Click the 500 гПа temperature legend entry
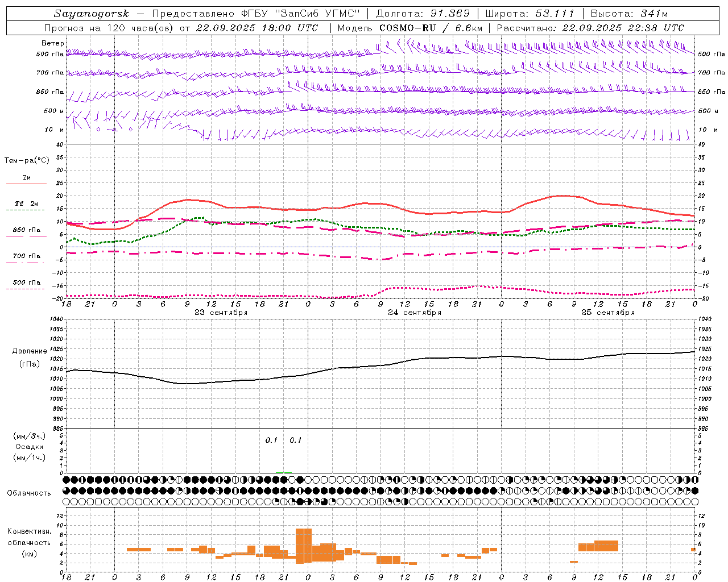Screen dimensions: 728x582 coord(27,282)
